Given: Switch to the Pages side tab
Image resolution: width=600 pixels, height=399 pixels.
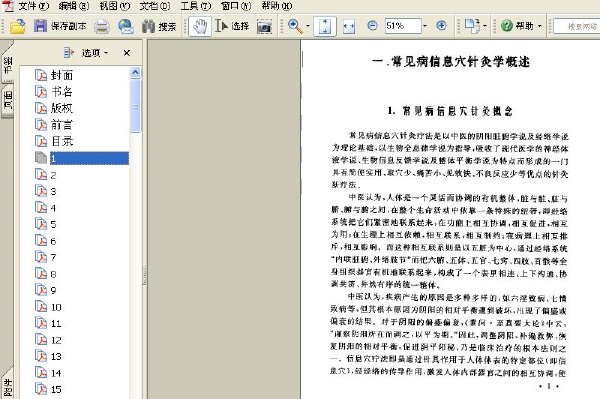Looking at the screenshot, I should tap(8, 100).
